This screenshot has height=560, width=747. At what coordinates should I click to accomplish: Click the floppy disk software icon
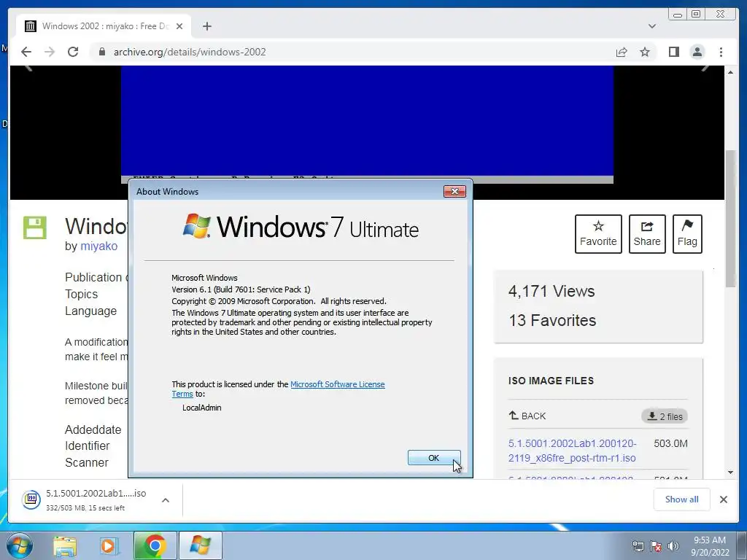[35, 227]
